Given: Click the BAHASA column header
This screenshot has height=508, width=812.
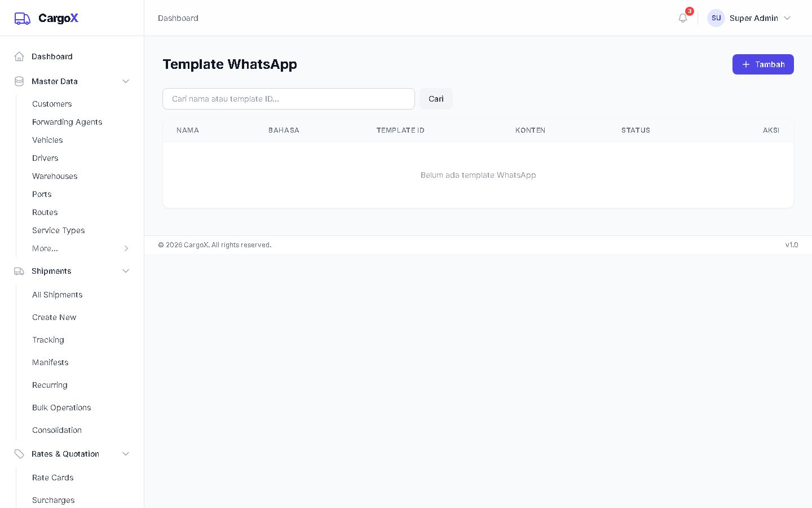Looking at the screenshot, I should click(x=284, y=130).
